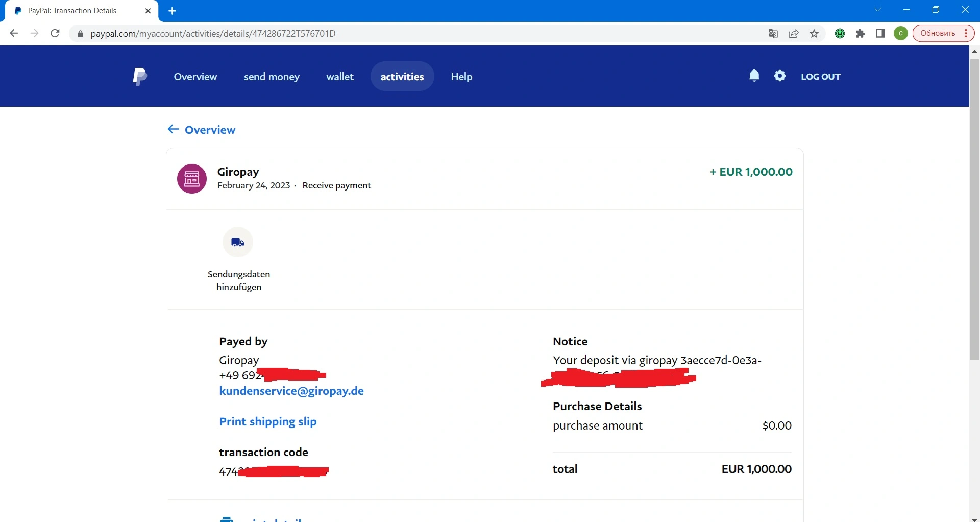This screenshot has width=980, height=522.
Task: Open a new browser tab
Action: [x=173, y=11]
